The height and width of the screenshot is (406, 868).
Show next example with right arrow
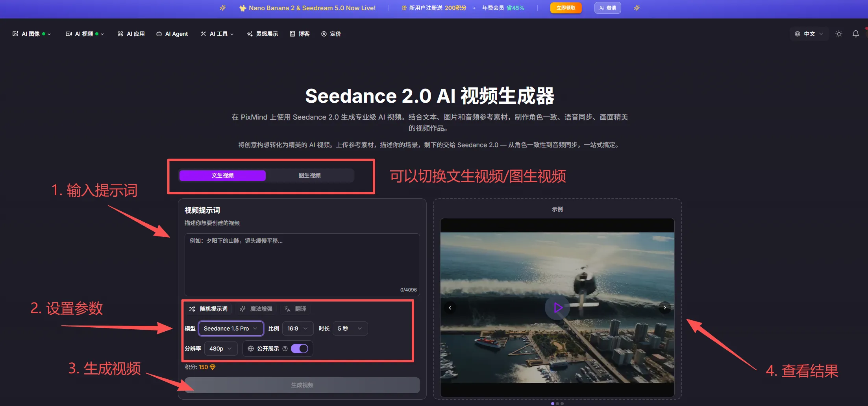point(664,308)
